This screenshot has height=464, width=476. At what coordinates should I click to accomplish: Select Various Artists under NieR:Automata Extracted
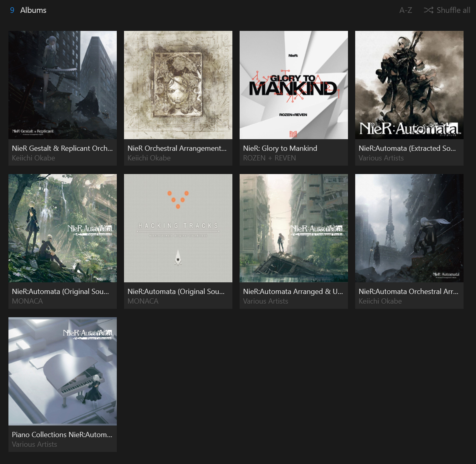point(381,158)
